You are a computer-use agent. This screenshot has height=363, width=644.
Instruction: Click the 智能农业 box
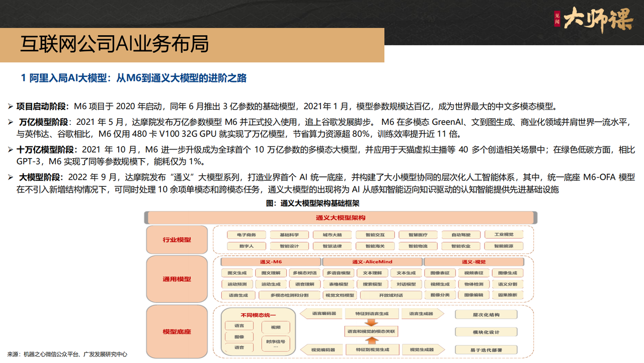tap(461, 246)
